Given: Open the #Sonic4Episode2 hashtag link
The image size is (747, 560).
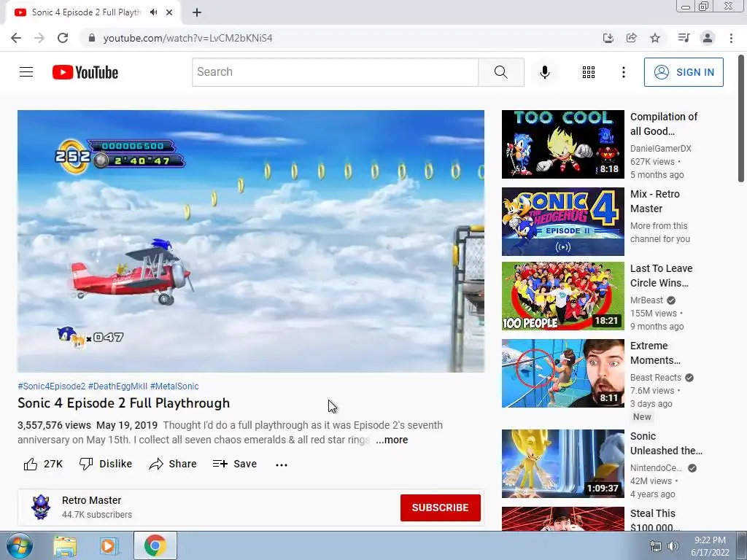Looking at the screenshot, I should (52, 386).
